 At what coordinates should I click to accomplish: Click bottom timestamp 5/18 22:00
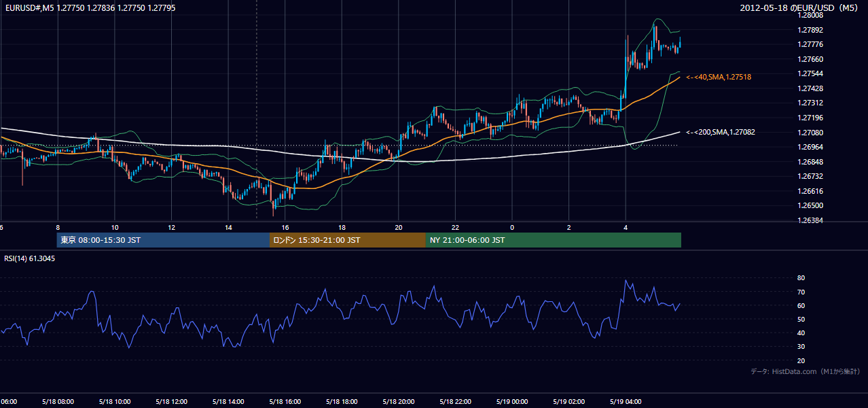[x=455, y=401]
